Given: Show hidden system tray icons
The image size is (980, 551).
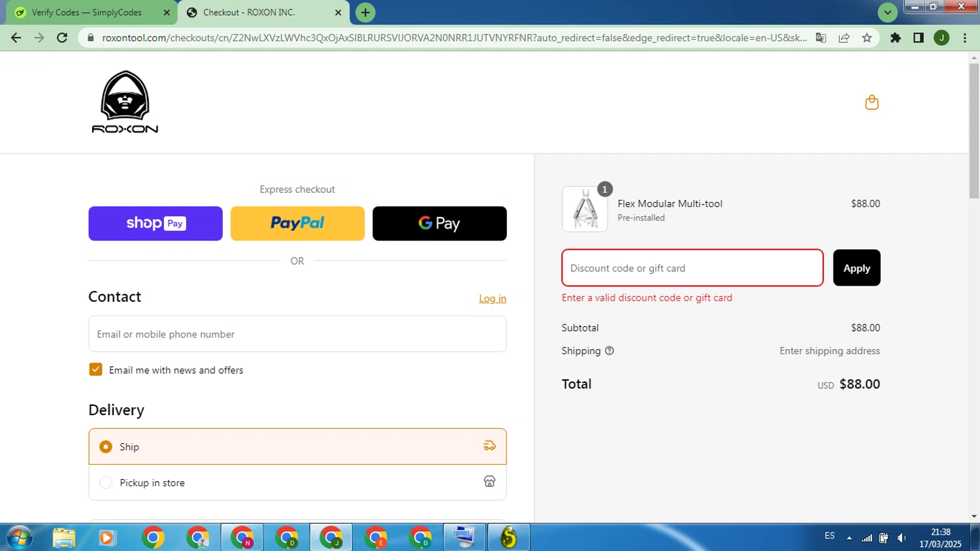Looking at the screenshot, I should (849, 538).
